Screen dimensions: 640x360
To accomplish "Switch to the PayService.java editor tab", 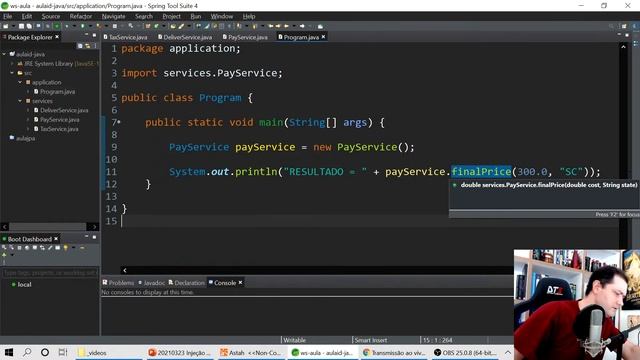I will coord(245,37).
